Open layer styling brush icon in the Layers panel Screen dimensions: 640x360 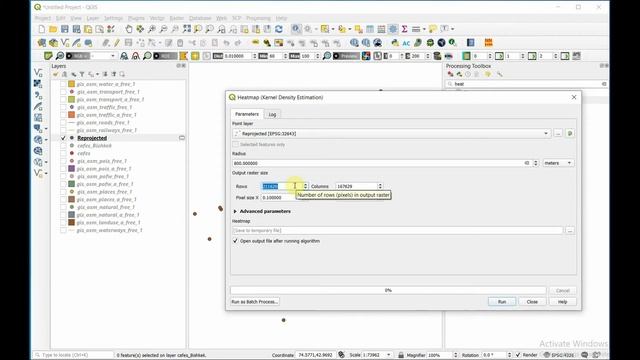click(x=56, y=74)
